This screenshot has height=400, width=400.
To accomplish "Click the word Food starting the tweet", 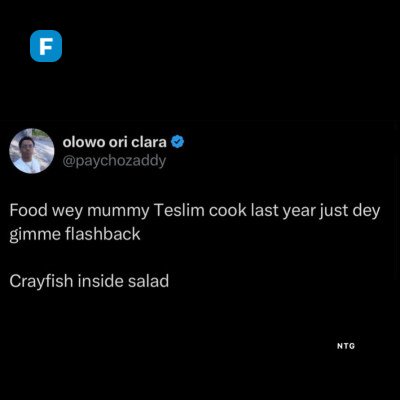I will (27, 211).
